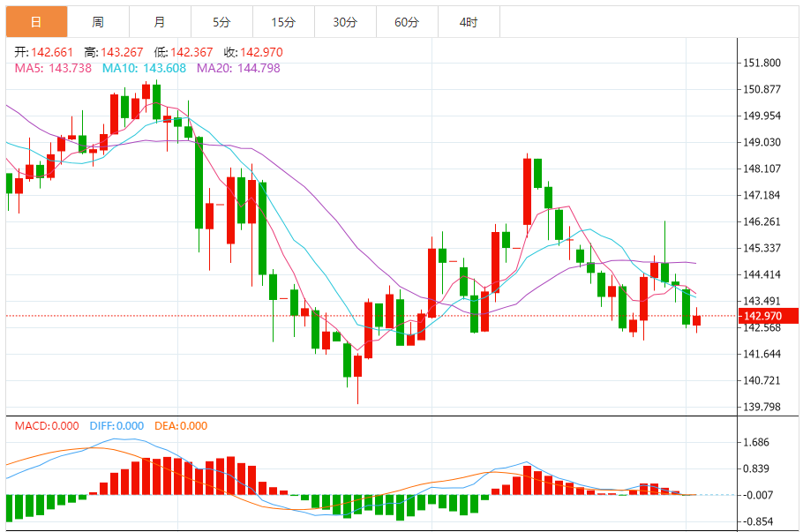Click the 开:142.661 opening price readout
Viewport: 803px width, 532px height.
(x=44, y=52)
